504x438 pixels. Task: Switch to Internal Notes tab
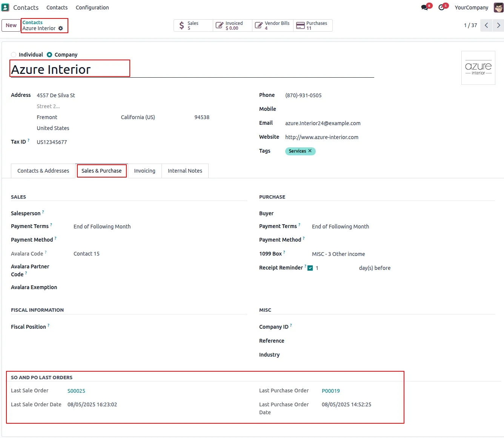[x=185, y=171]
